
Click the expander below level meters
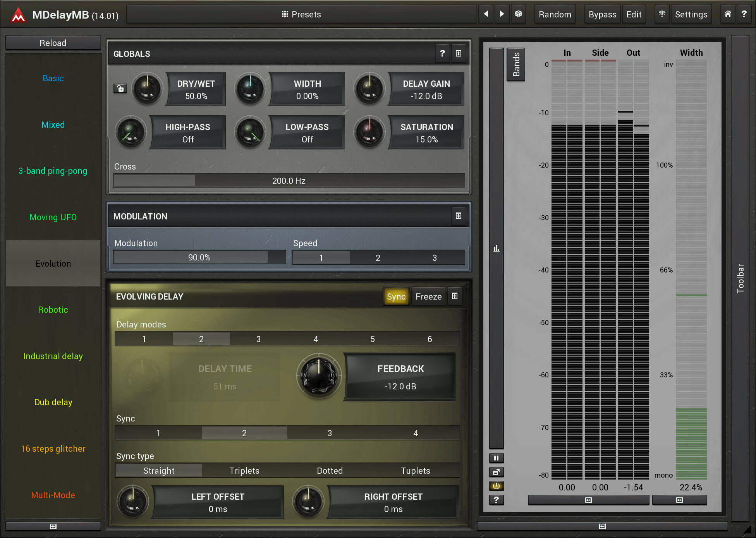[x=588, y=500]
